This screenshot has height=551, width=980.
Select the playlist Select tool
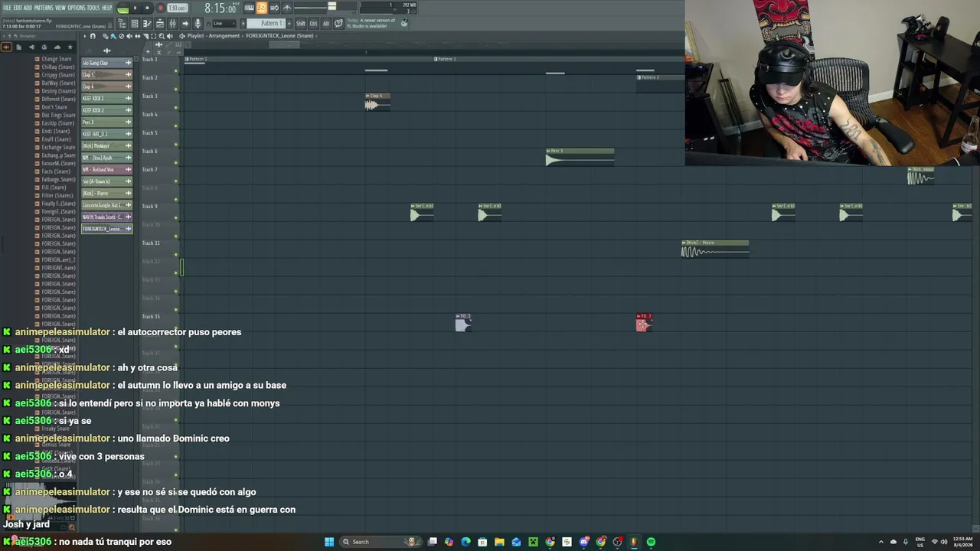pyautogui.click(x=152, y=36)
